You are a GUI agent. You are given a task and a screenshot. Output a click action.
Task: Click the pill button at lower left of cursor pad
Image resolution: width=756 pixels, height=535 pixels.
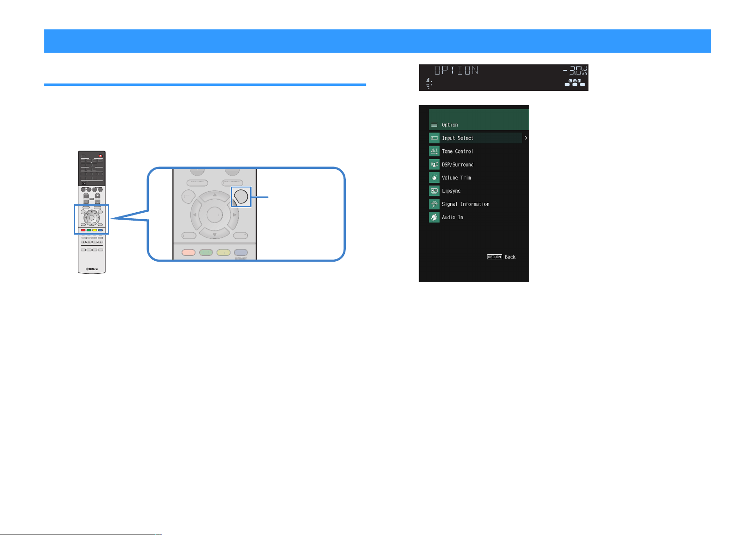coord(189,236)
